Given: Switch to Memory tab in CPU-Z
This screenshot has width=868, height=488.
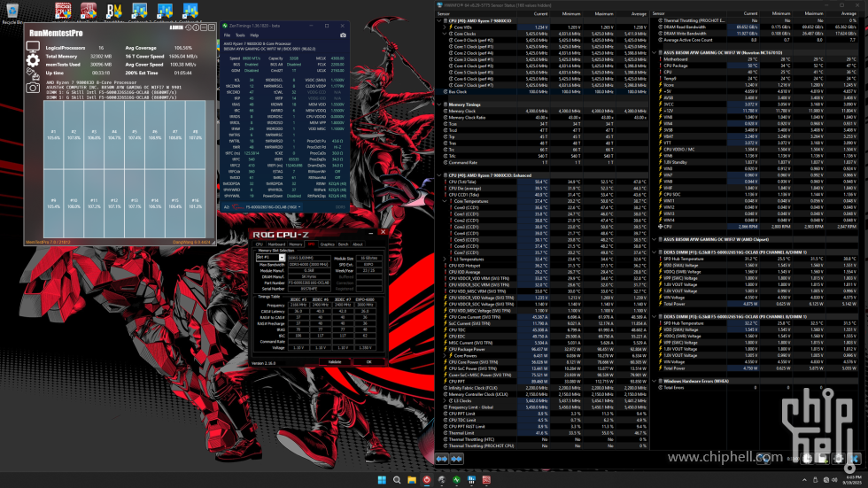Looking at the screenshot, I should coord(296,244).
